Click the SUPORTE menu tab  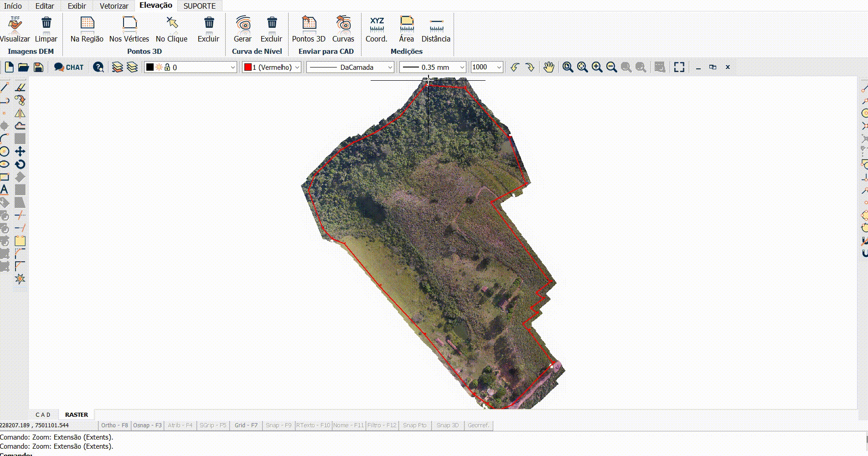pos(199,6)
